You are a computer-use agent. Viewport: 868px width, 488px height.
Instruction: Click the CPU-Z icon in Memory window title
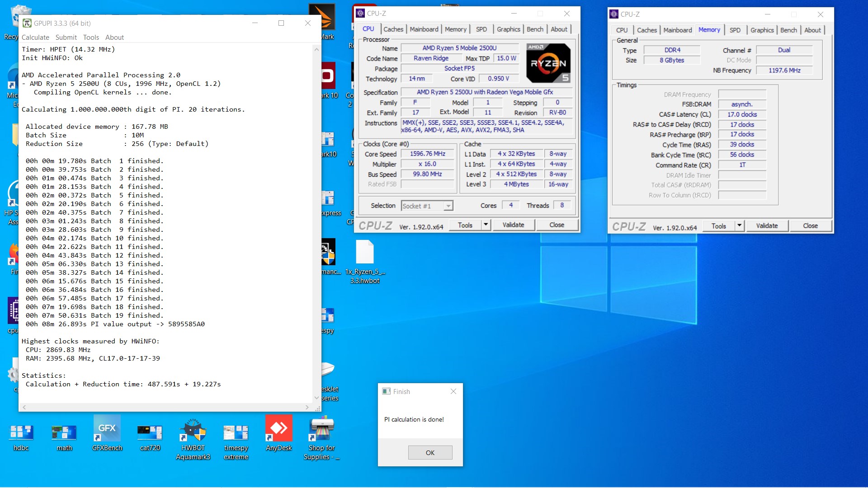click(614, 14)
